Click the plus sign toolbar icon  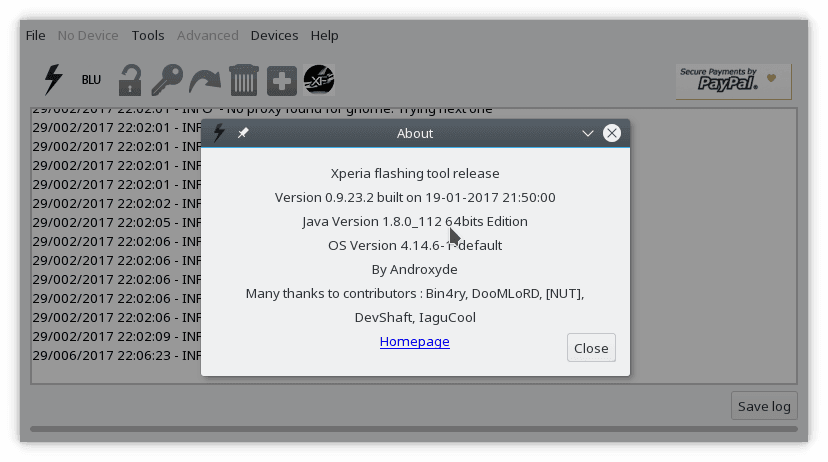click(x=281, y=81)
